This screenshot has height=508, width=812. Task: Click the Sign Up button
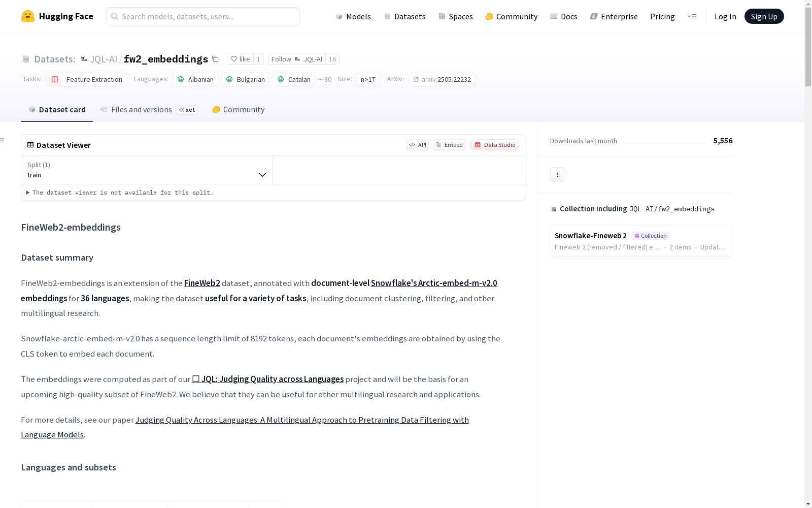coord(764,16)
